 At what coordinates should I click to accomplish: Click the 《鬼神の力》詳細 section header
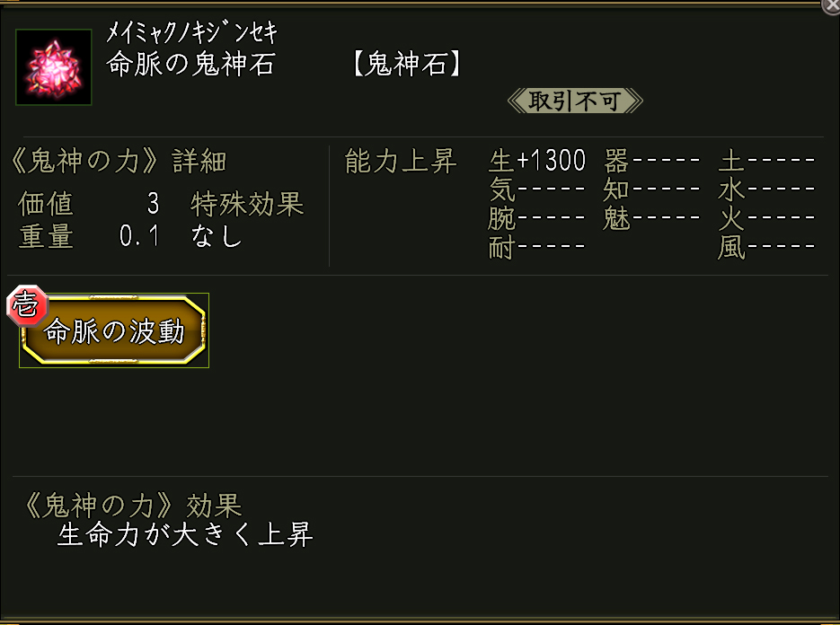pyautogui.click(x=117, y=162)
